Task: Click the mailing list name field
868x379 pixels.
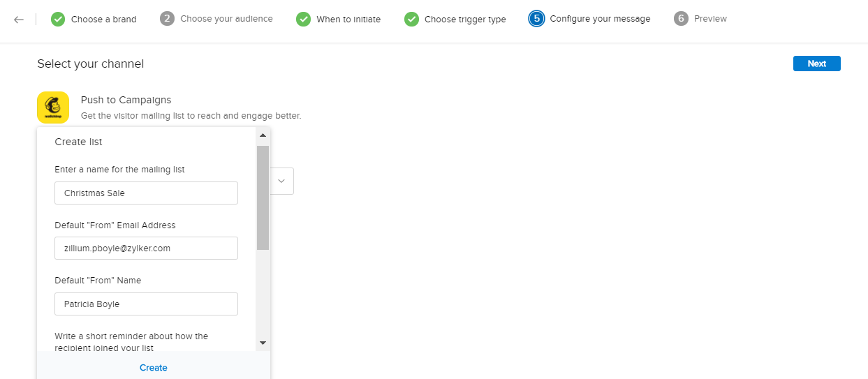Action: point(146,193)
